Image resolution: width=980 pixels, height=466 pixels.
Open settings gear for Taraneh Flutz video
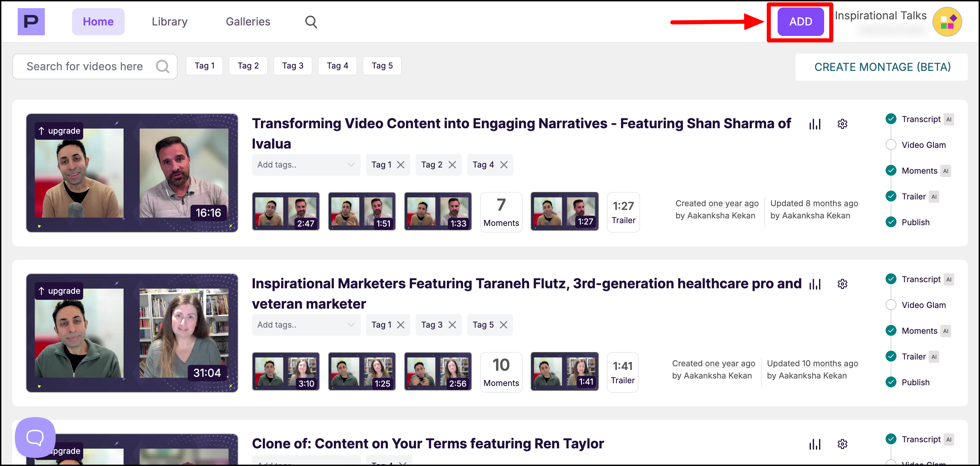pyautogui.click(x=842, y=284)
